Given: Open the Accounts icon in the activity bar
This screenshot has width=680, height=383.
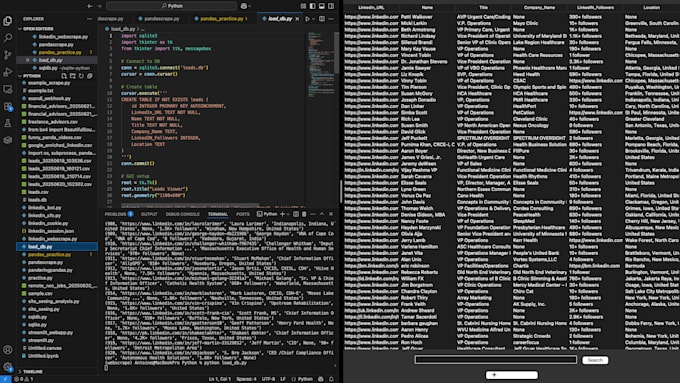Looking at the screenshot, I should [x=8, y=350].
